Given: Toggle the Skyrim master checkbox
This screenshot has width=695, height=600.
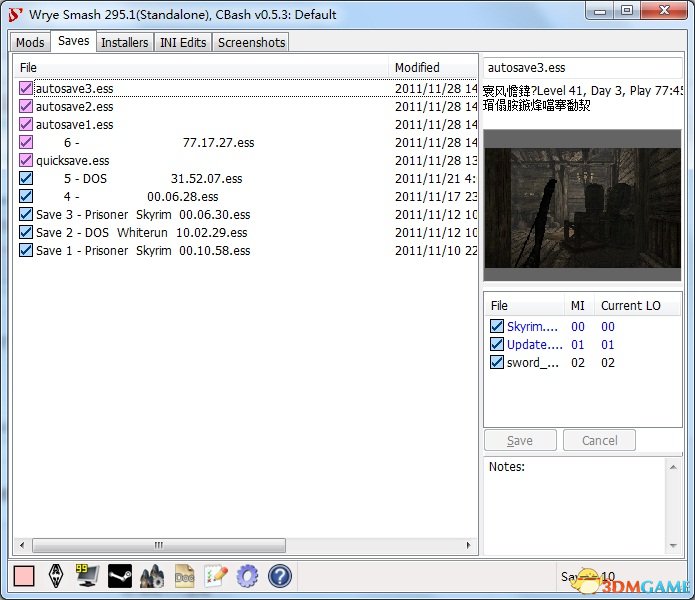Looking at the screenshot, I should (496, 326).
